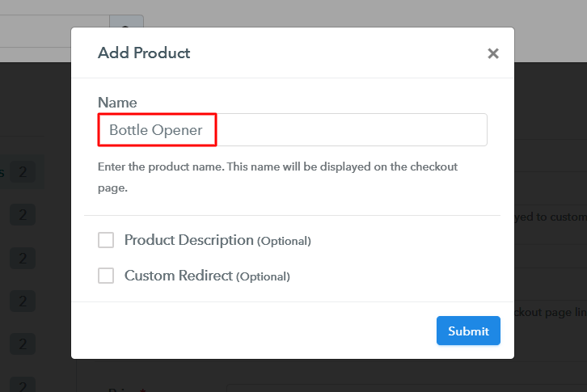This screenshot has height=392, width=587.
Task: Close the Add Product dialog
Action: click(x=493, y=53)
